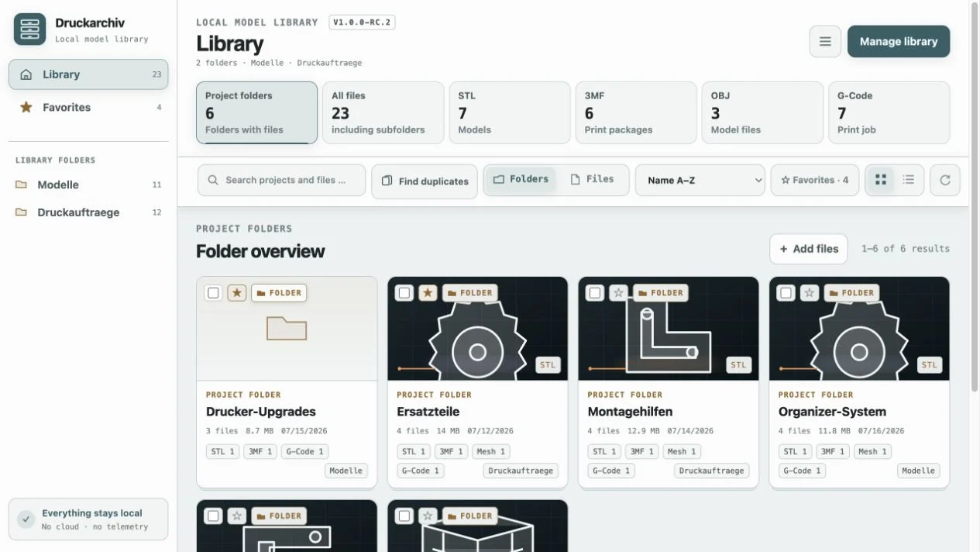Click the folder icon beside Druckauftraege in sidebar
The height and width of the screenshot is (552, 980).
tap(22, 212)
